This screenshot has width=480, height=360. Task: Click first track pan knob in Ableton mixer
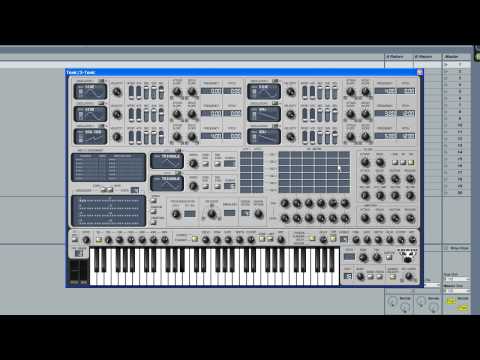(393, 302)
